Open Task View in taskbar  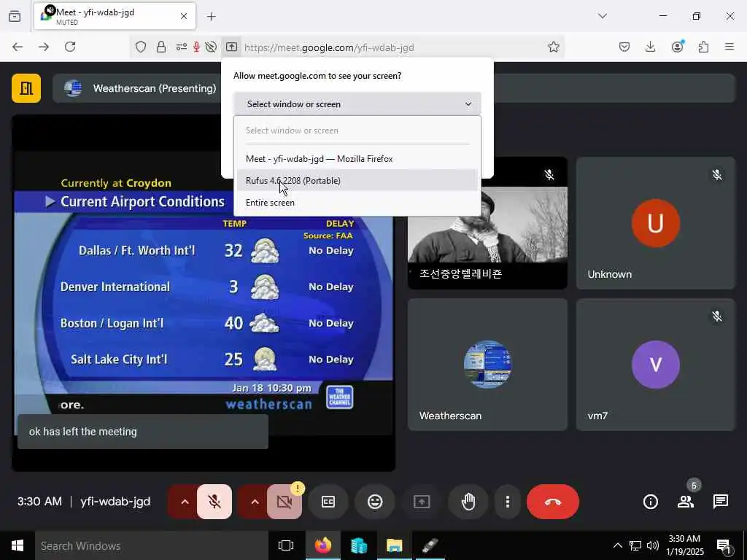(286, 545)
